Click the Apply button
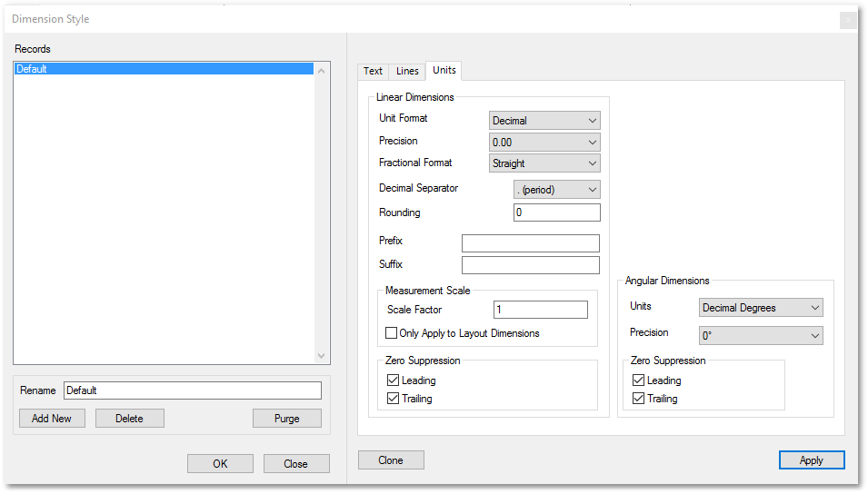The width and height of the screenshot is (868, 494). pyautogui.click(x=812, y=460)
